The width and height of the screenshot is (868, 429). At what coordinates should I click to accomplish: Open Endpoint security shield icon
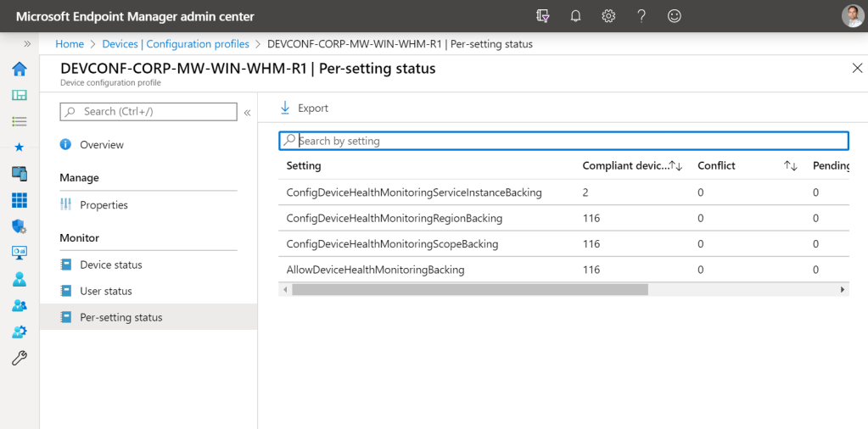click(19, 226)
